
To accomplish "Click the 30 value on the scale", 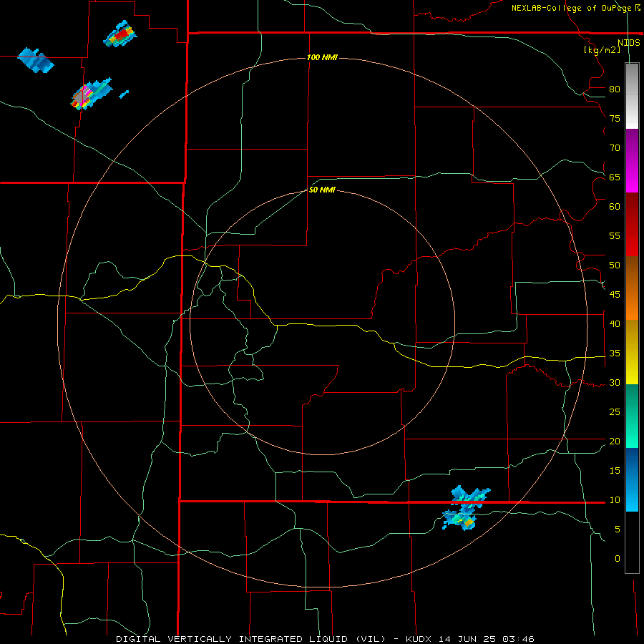I will click(615, 383).
